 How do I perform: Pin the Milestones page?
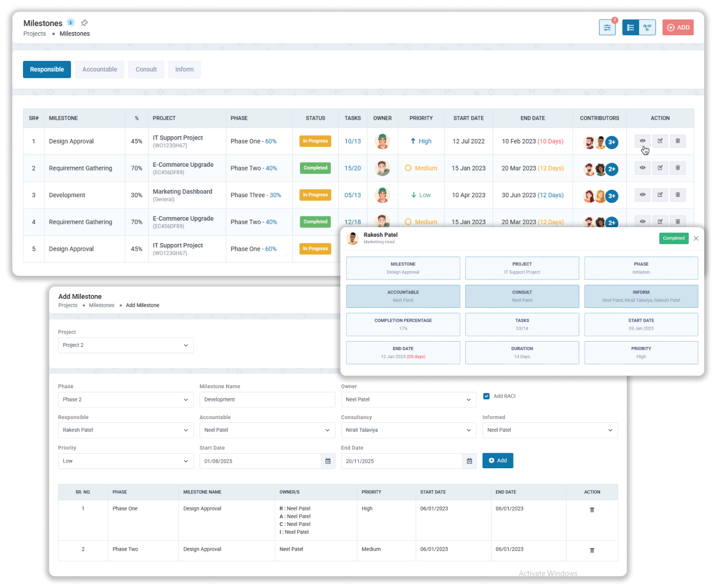84,23
